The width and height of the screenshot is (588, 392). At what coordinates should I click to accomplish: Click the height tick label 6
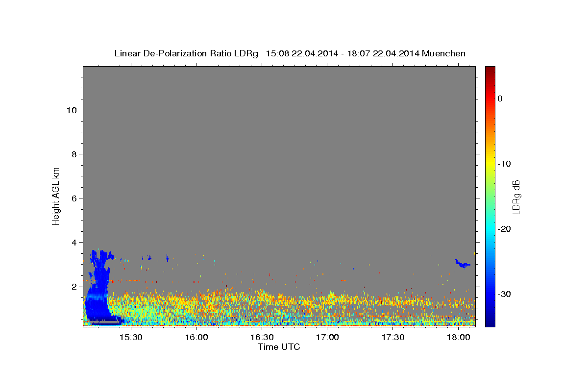[x=74, y=198]
